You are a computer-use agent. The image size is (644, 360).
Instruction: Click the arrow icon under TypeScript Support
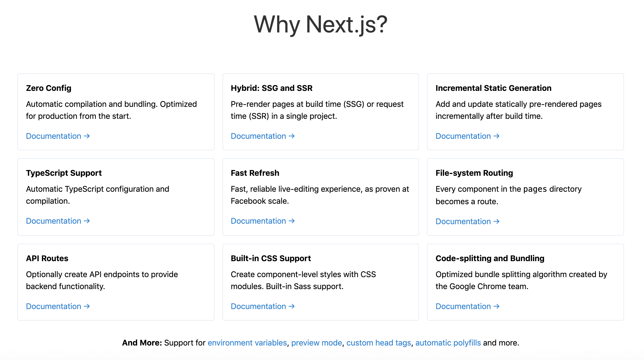point(87,221)
